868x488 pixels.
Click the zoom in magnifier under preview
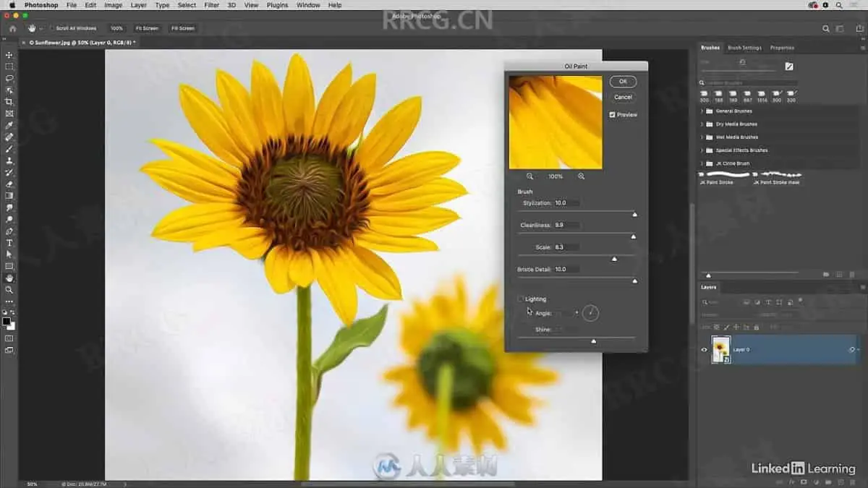click(582, 176)
